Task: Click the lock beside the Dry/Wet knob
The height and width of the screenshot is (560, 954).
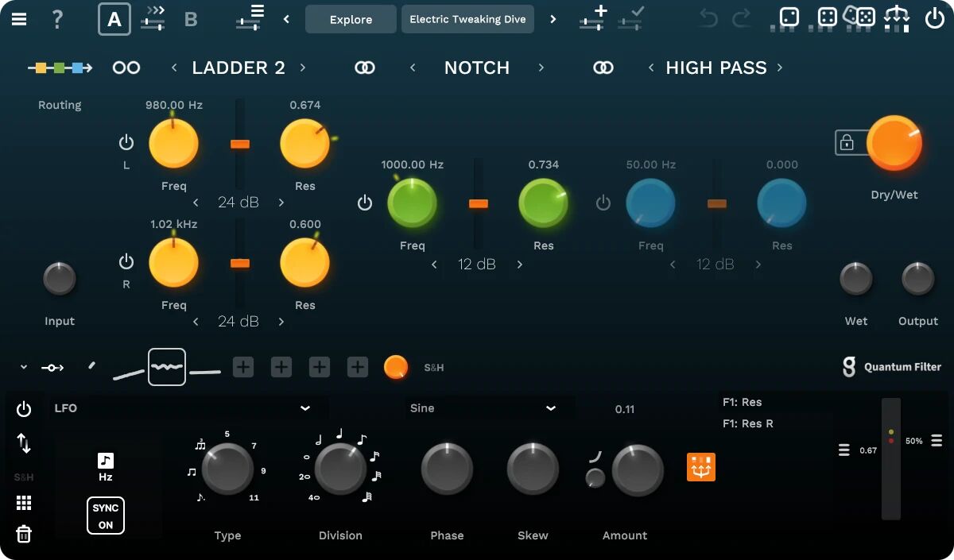Action: pos(847,143)
